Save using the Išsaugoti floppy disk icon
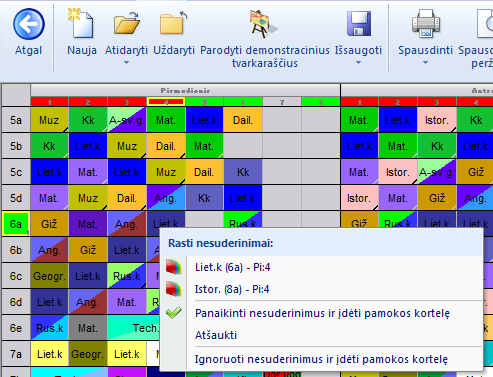The width and height of the screenshot is (493, 377). tap(359, 23)
